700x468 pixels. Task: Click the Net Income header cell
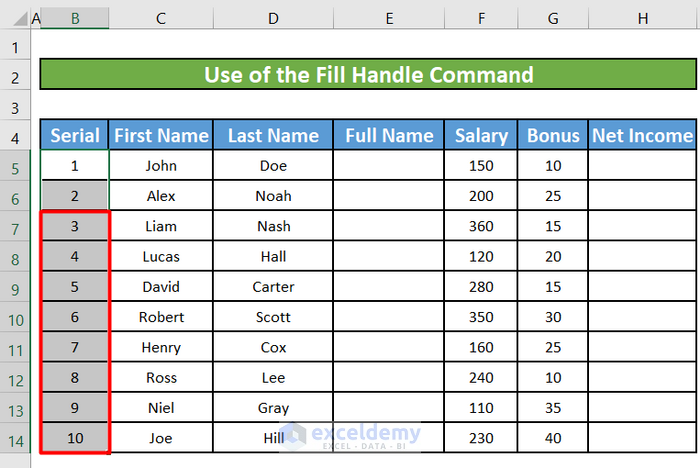pyautogui.click(x=642, y=136)
